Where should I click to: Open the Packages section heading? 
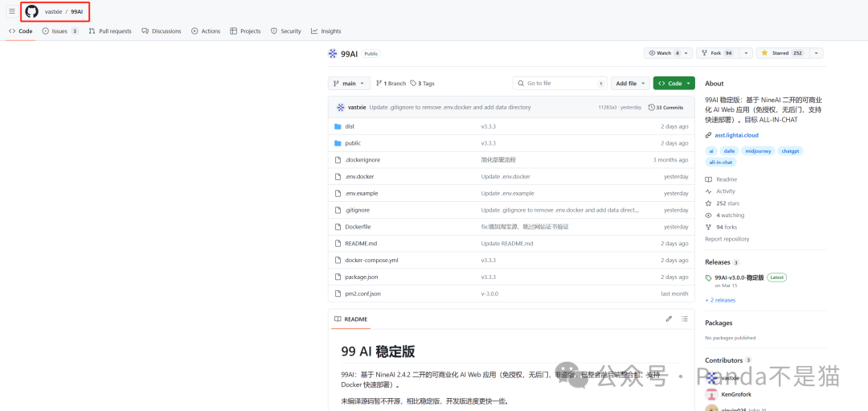pos(719,323)
